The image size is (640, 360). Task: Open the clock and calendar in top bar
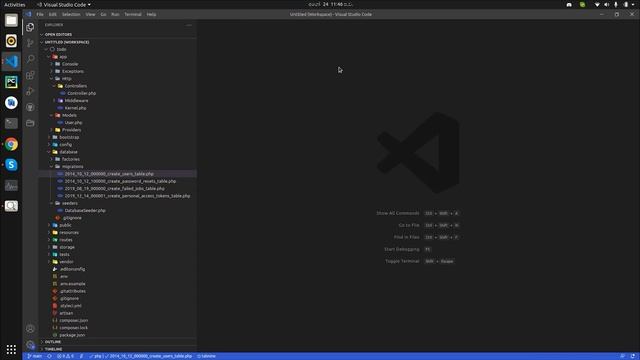point(331,4)
